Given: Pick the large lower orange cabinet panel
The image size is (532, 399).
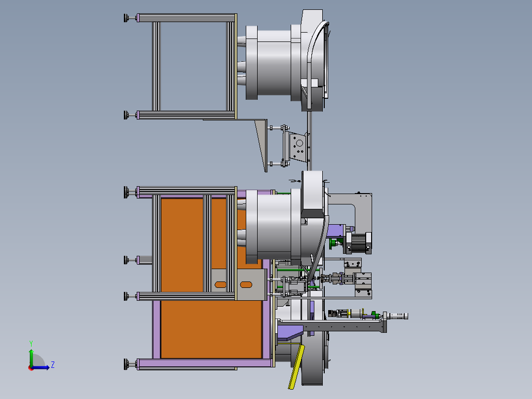Looking at the screenshot, I should 211,329.
